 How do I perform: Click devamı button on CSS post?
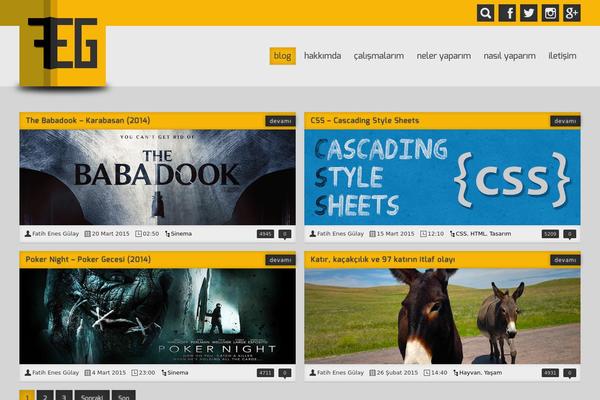tap(565, 121)
